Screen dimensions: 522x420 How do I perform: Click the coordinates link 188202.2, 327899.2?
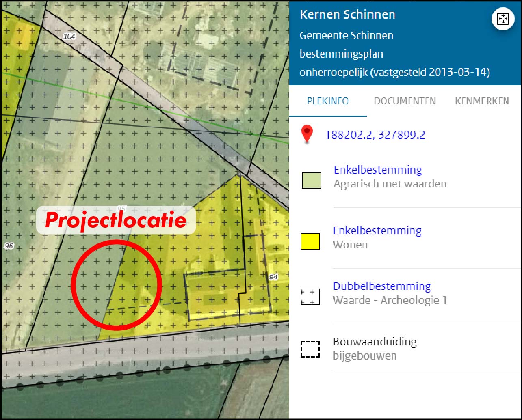(375, 135)
